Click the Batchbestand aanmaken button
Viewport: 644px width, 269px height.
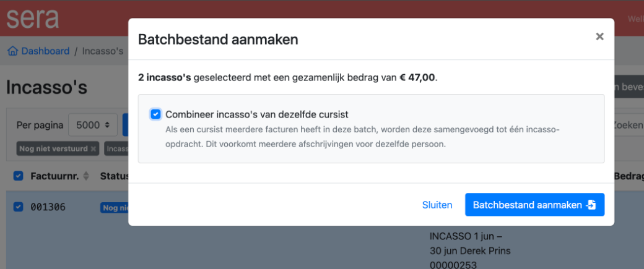pos(534,205)
